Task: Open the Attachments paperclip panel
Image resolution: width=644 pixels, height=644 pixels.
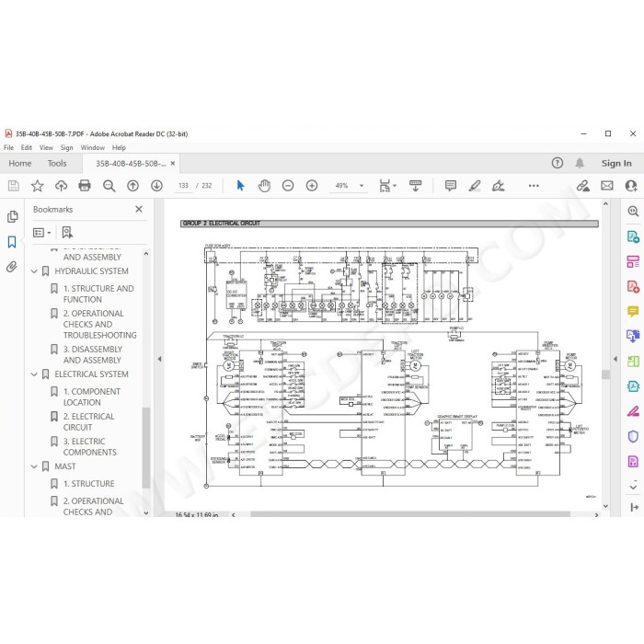Action: click(12, 267)
